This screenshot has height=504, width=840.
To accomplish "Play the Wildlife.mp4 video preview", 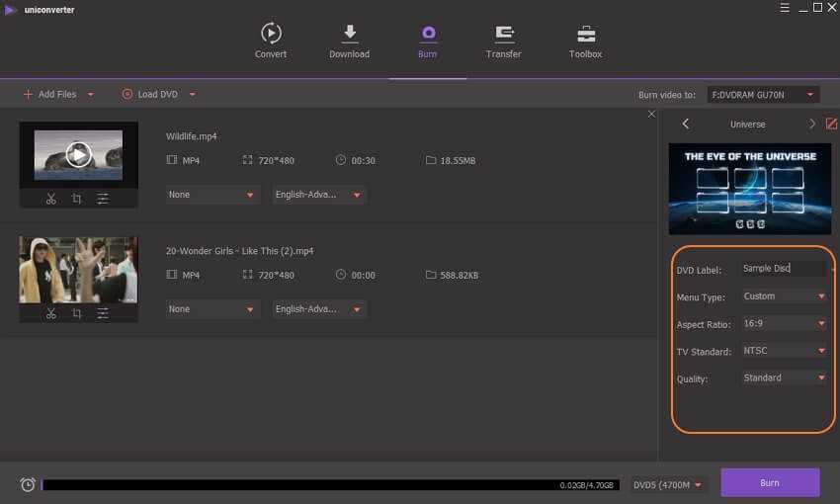I will pyautogui.click(x=78, y=154).
